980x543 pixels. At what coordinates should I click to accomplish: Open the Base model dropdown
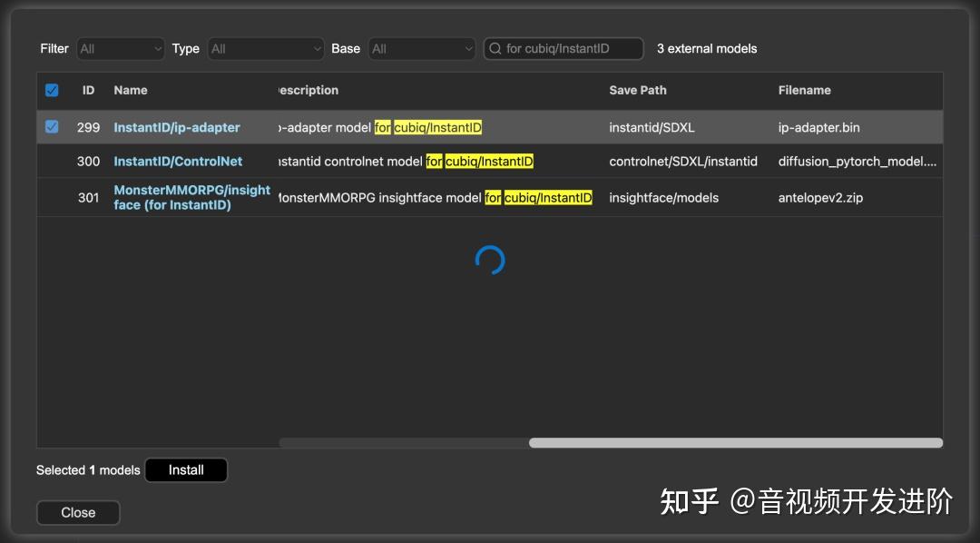pyautogui.click(x=421, y=49)
